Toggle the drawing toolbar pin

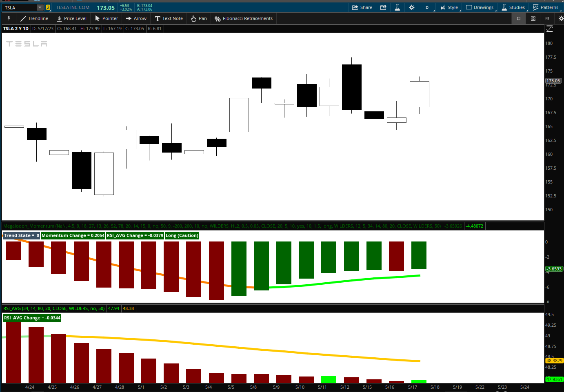coord(9,18)
